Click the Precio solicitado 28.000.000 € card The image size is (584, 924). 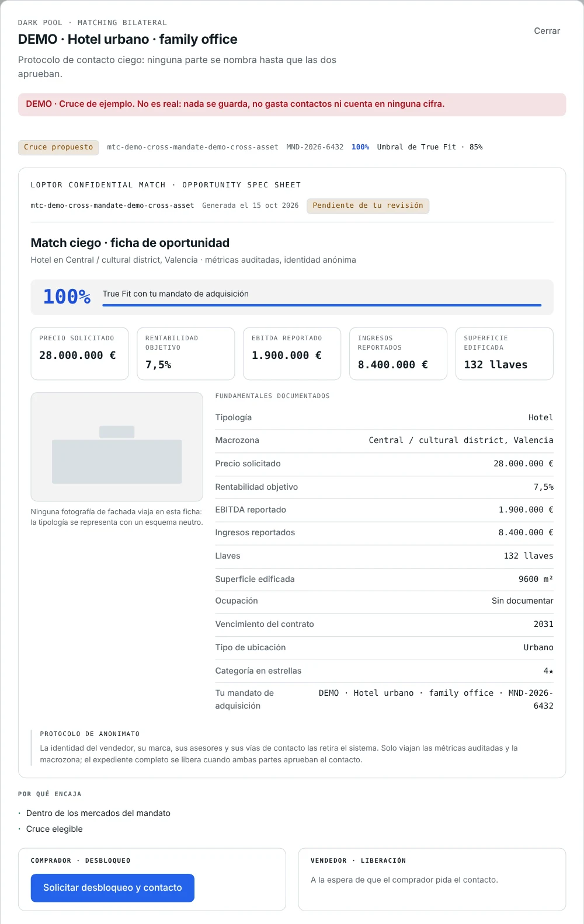(79, 354)
